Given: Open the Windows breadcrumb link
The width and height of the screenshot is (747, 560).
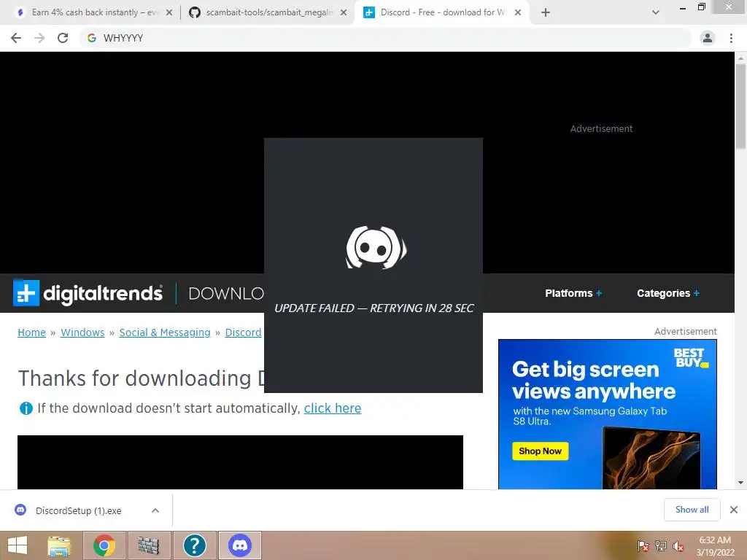Looking at the screenshot, I should (x=82, y=332).
